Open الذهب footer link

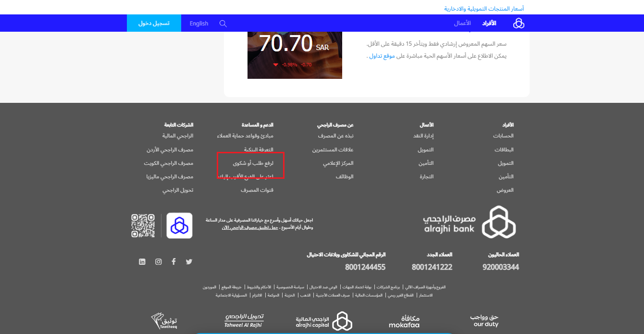pos(306,295)
